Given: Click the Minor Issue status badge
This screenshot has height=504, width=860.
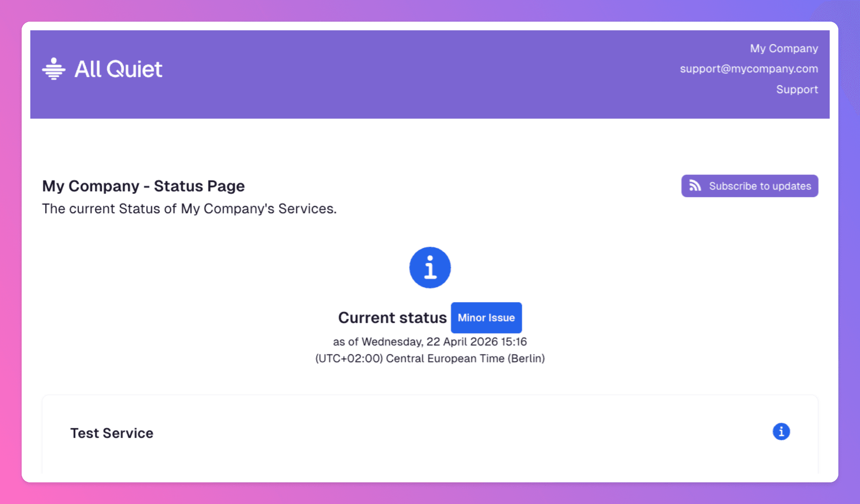Looking at the screenshot, I should pyautogui.click(x=486, y=318).
